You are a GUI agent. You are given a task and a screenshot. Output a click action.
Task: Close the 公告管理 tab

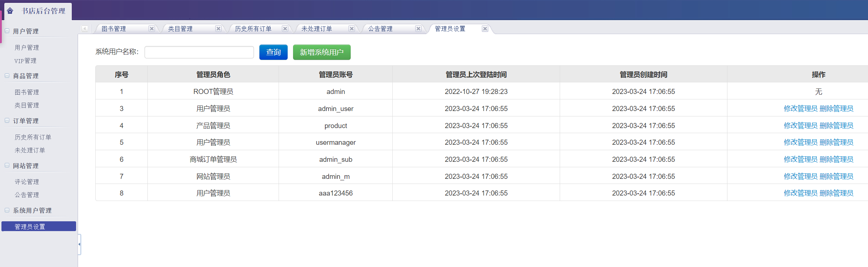point(418,29)
